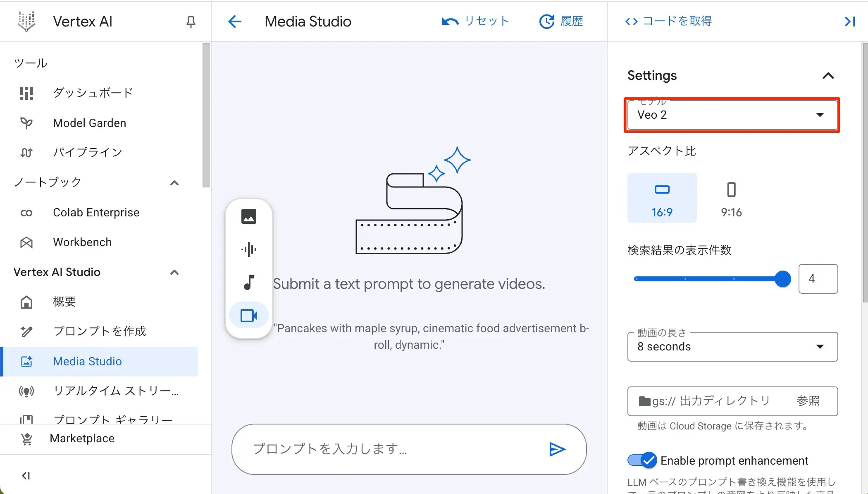Select video generation camera mode

click(x=249, y=316)
